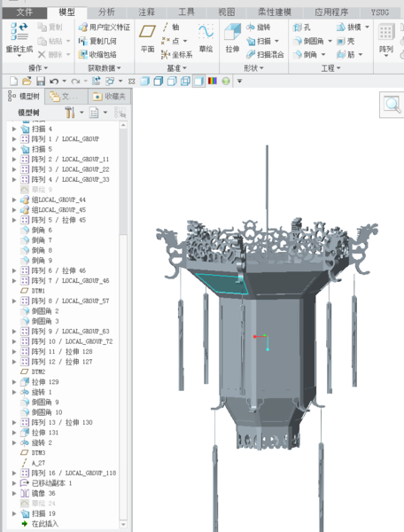Click the green sphere icon in toolbar
The height and width of the screenshot is (532, 404).
(226, 81)
